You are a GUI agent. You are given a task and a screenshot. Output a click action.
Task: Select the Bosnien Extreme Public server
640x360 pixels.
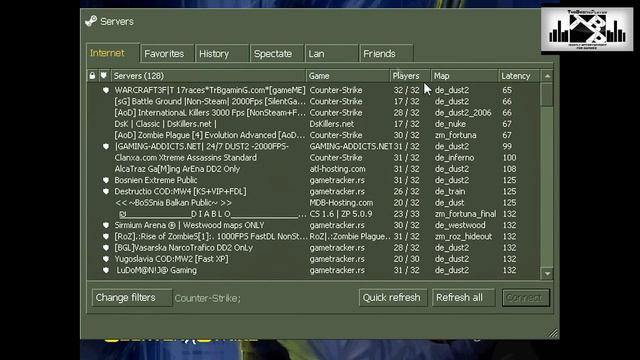pyautogui.click(x=313, y=180)
